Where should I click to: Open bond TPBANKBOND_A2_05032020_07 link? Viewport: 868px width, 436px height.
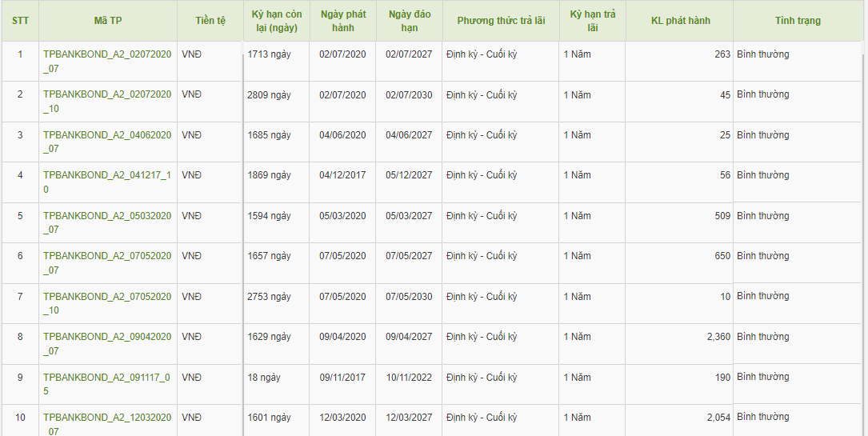(107, 216)
